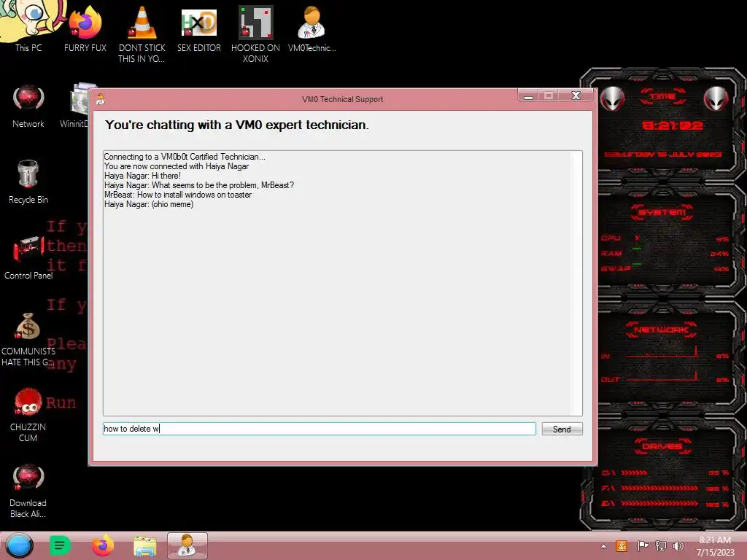Click the gadget digital clock time display
The height and width of the screenshot is (560, 747).
(x=672, y=125)
